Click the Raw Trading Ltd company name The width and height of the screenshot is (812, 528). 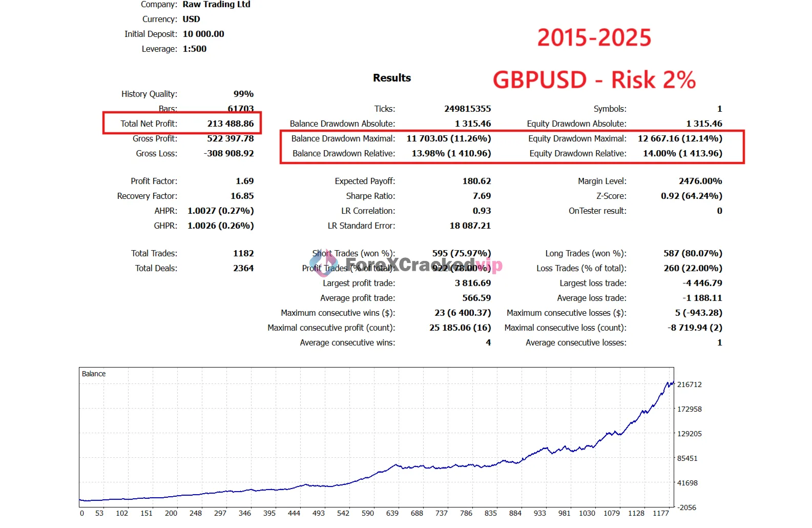(216, 5)
